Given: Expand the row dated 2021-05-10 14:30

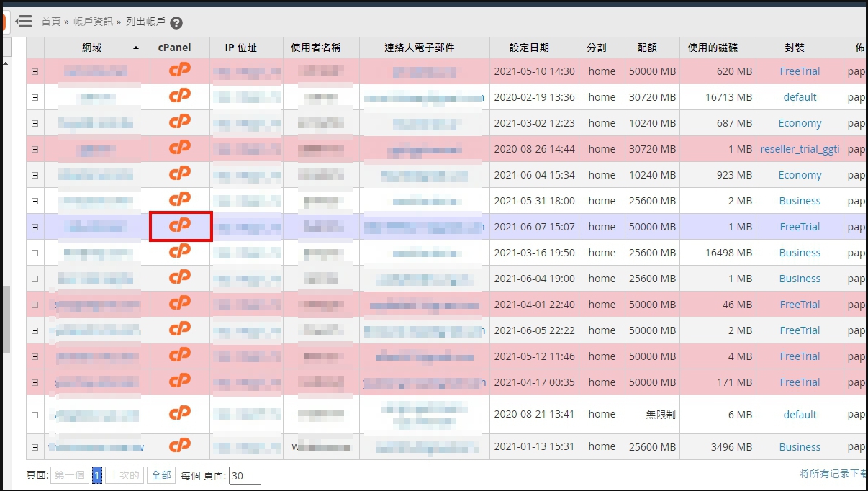Looking at the screenshot, I should tap(35, 71).
